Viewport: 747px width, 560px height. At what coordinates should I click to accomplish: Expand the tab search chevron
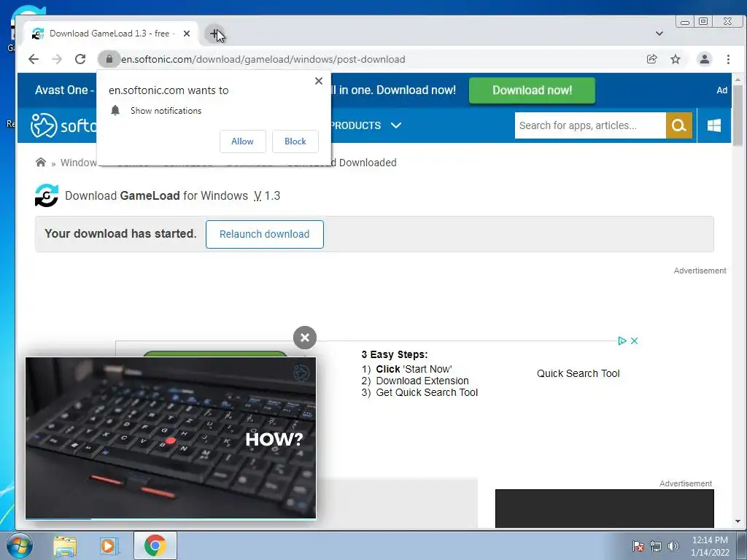click(659, 34)
